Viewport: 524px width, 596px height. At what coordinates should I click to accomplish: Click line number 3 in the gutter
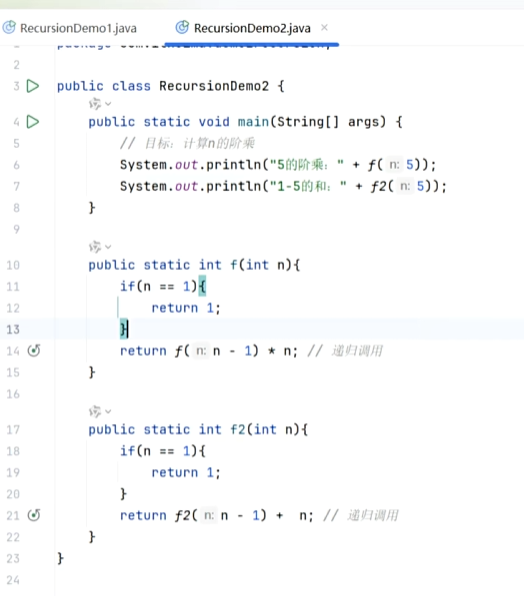click(x=16, y=86)
